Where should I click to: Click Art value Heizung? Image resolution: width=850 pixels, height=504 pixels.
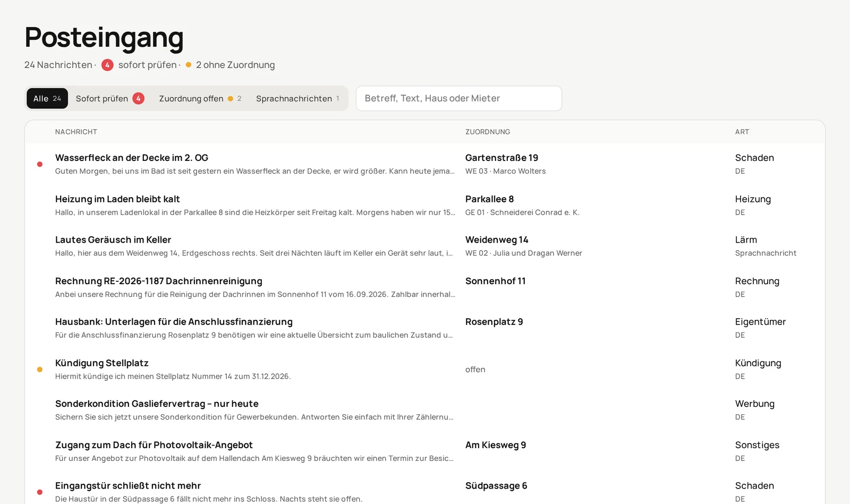[753, 199]
